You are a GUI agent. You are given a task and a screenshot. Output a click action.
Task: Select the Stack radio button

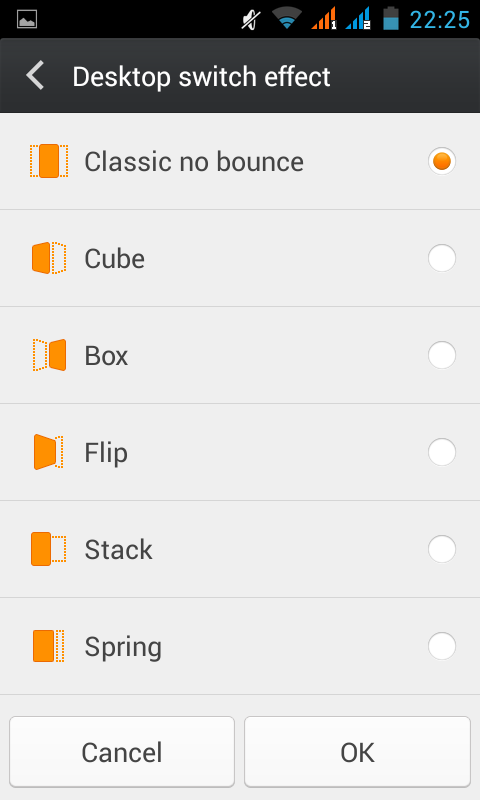tap(442, 549)
